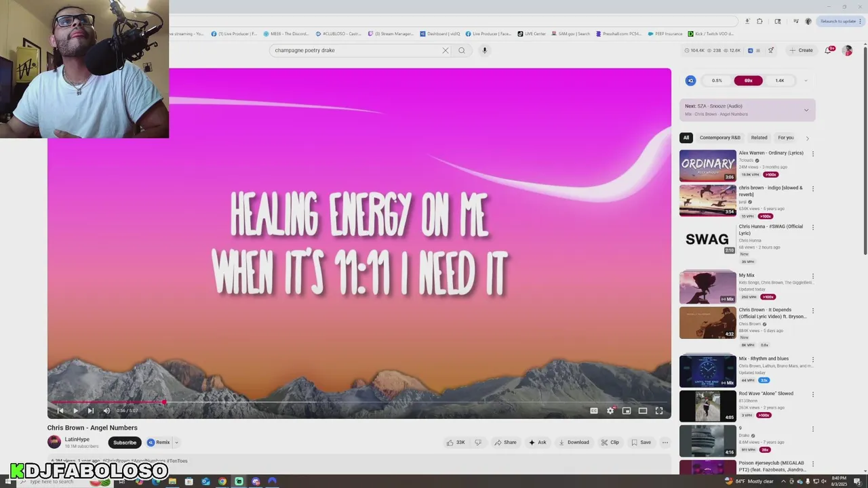Open Chrome from the Windows taskbar
Screen dimensions: 868x488
222,481
